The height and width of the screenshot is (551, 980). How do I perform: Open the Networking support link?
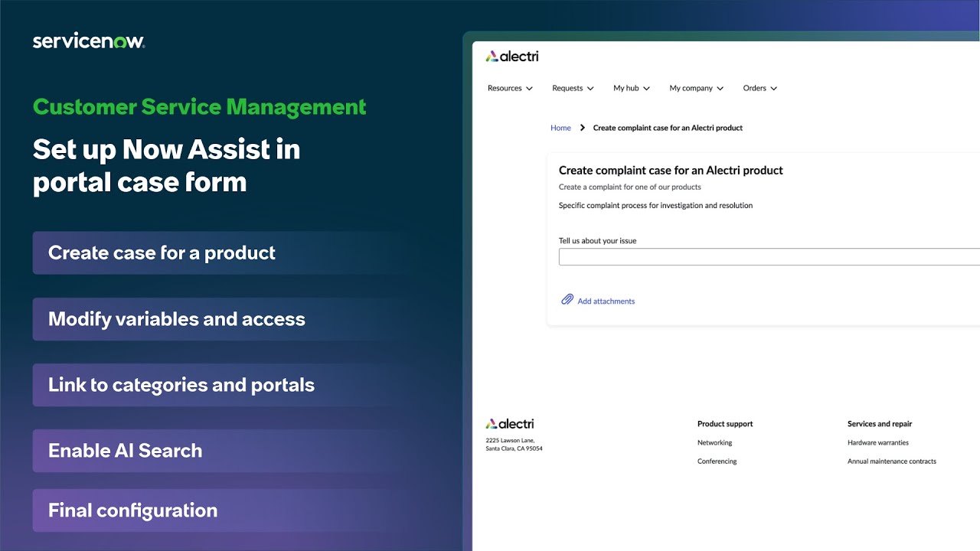(714, 442)
